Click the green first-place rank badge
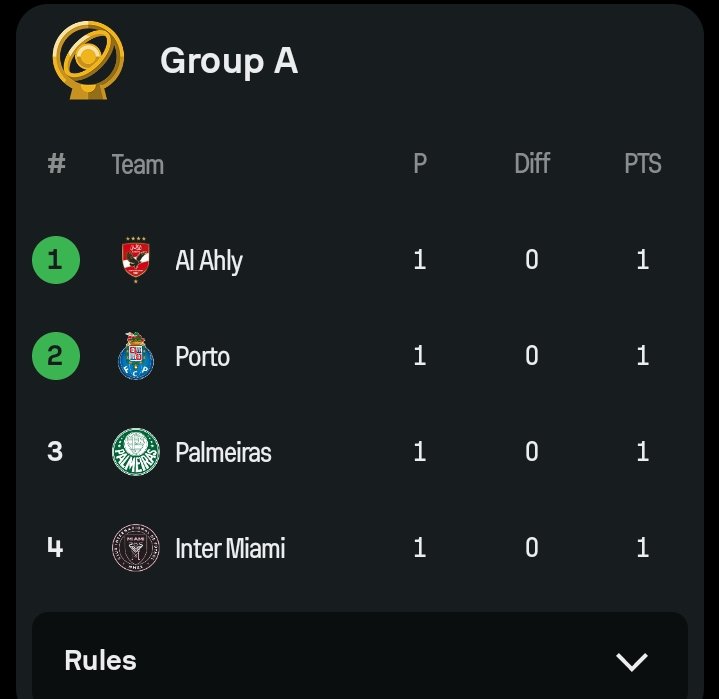The image size is (719, 699). (56, 260)
